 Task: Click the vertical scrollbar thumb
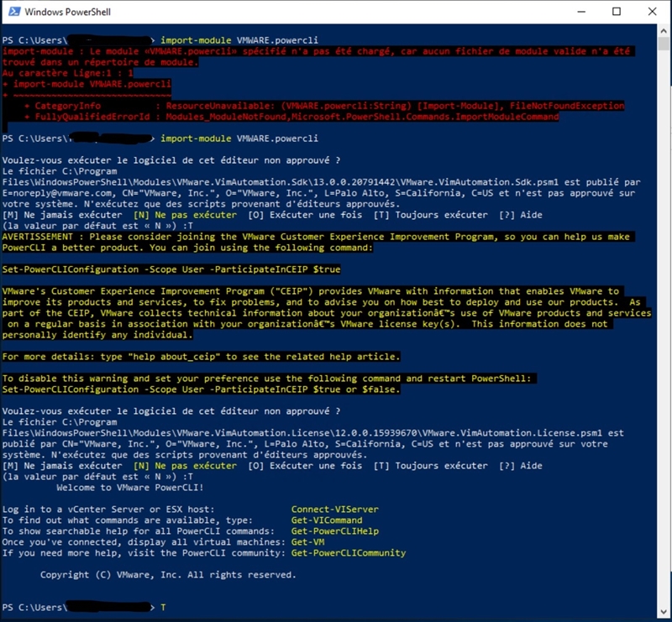tap(664, 44)
